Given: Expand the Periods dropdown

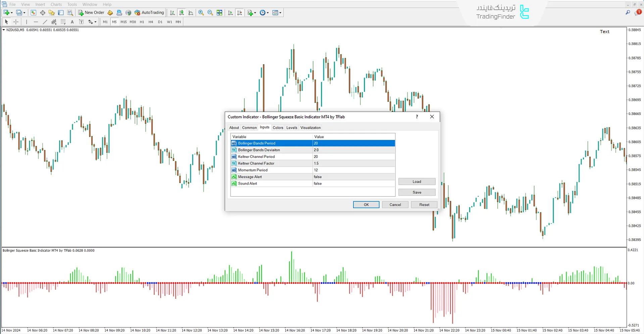Looking at the screenshot, I should 264,12.
